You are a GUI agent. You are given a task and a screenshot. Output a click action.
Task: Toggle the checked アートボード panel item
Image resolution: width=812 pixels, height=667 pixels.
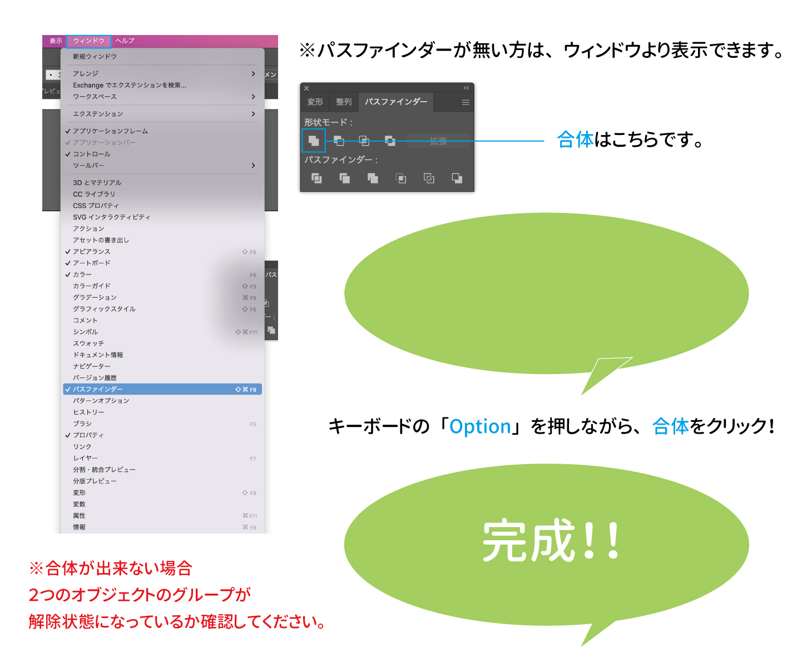162,263
